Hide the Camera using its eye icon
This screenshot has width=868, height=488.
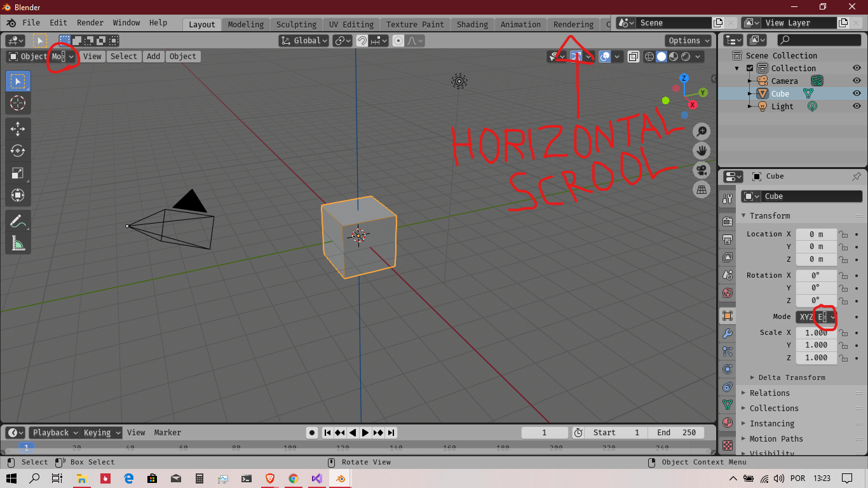click(857, 81)
